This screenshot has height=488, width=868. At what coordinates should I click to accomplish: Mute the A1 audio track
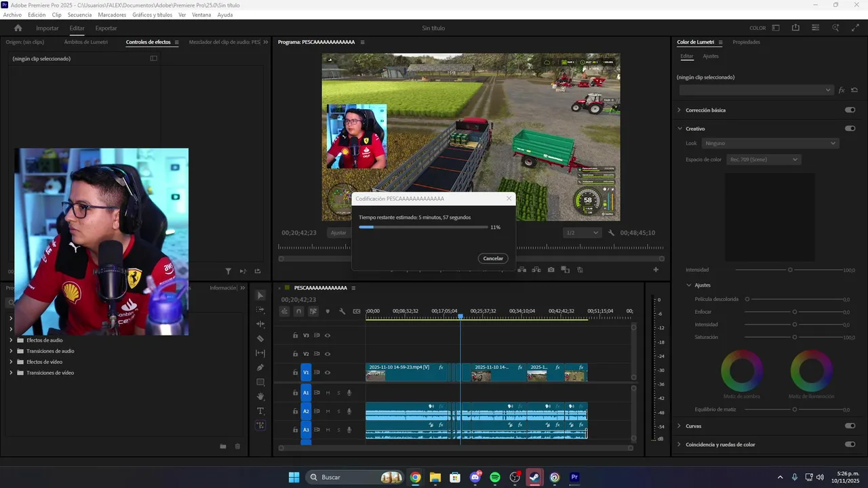click(328, 392)
